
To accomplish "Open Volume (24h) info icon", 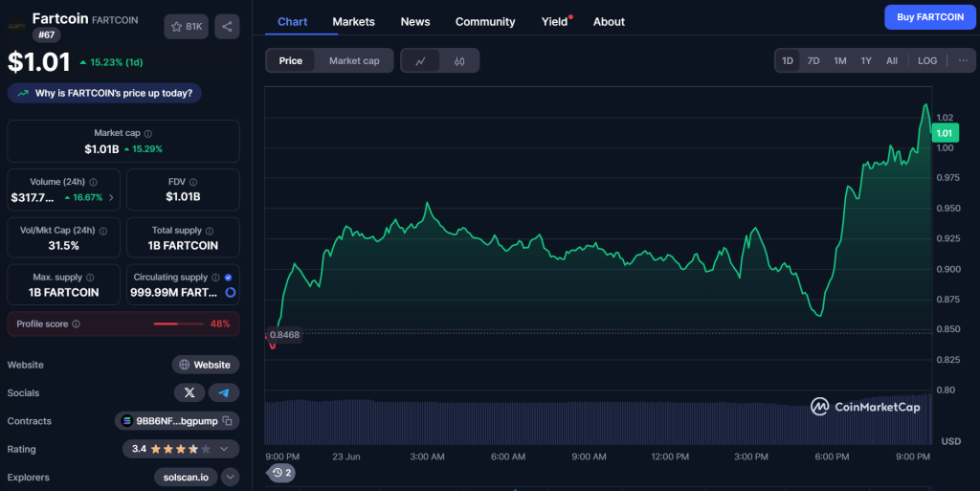I will pyautogui.click(x=93, y=183).
